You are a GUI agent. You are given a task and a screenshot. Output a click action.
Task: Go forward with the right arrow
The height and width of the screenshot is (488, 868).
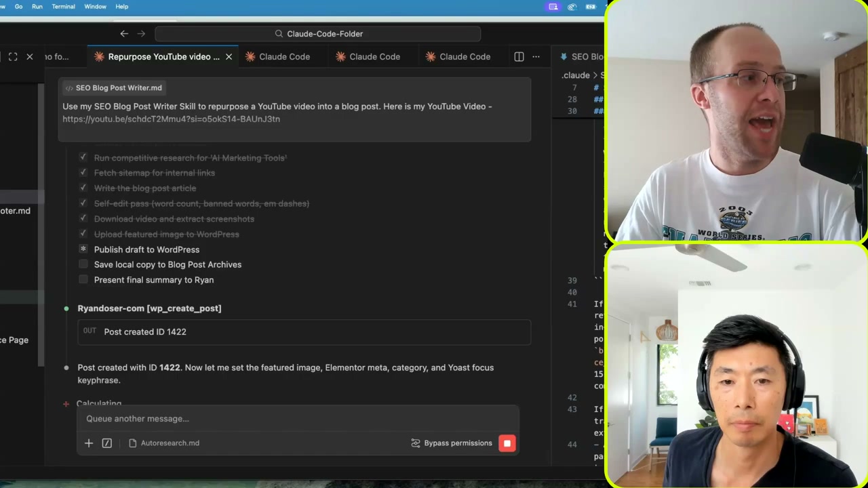tap(141, 34)
